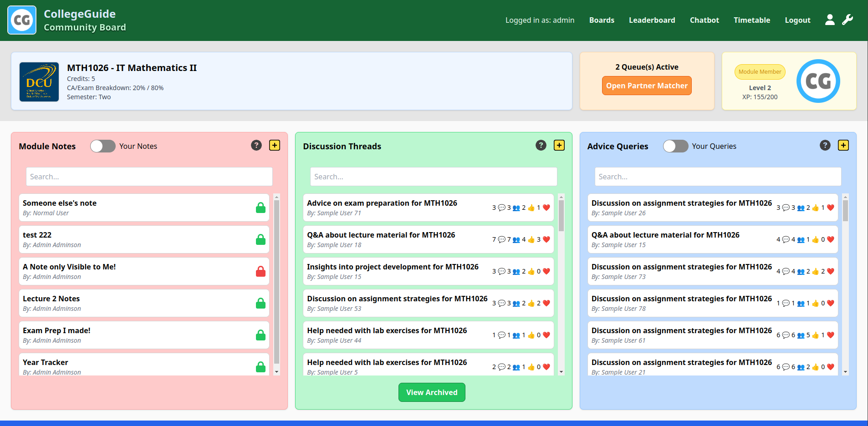Click the Advice Queries help question icon
Image resolution: width=868 pixels, height=426 pixels.
[x=825, y=145]
